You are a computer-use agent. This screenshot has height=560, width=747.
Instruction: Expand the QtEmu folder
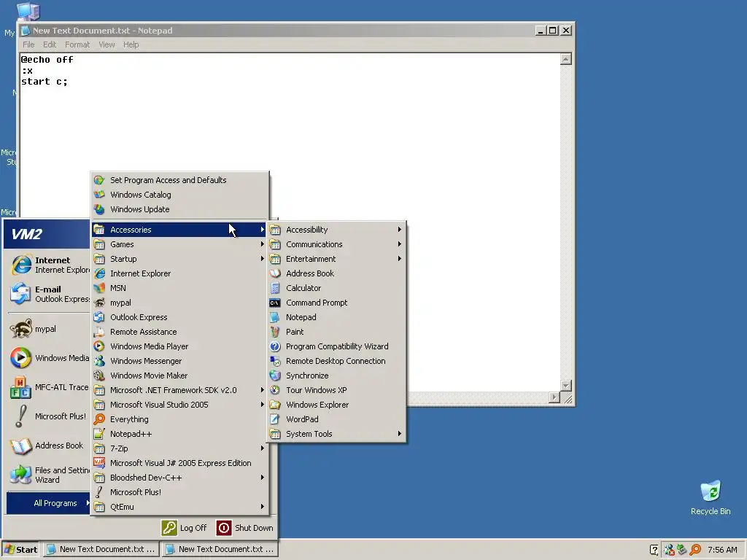pyautogui.click(x=180, y=507)
